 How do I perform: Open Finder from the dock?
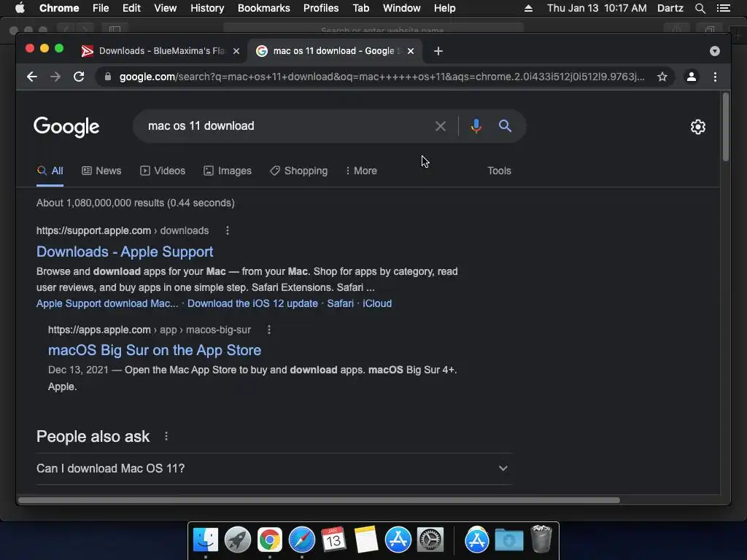[x=206, y=540]
